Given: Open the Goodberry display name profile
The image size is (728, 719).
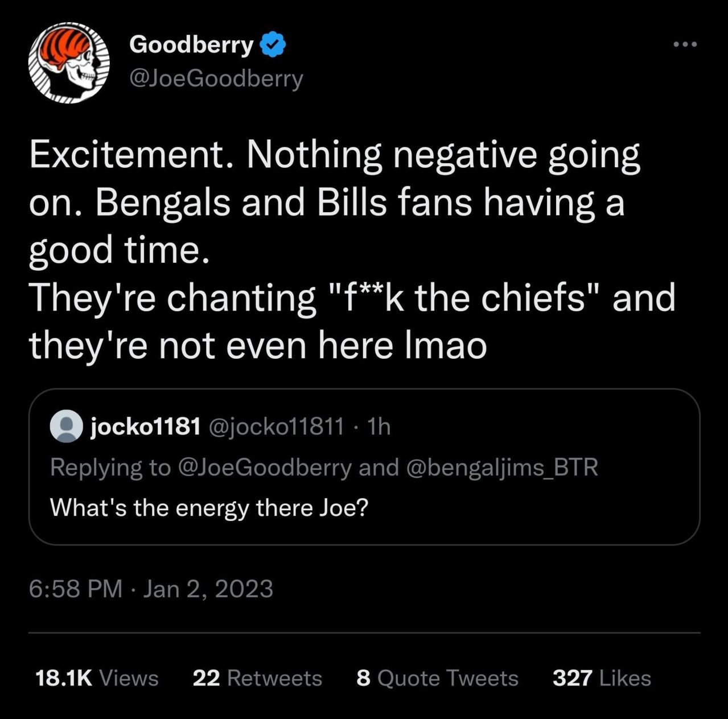Looking at the screenshot, I should point(191,45).
